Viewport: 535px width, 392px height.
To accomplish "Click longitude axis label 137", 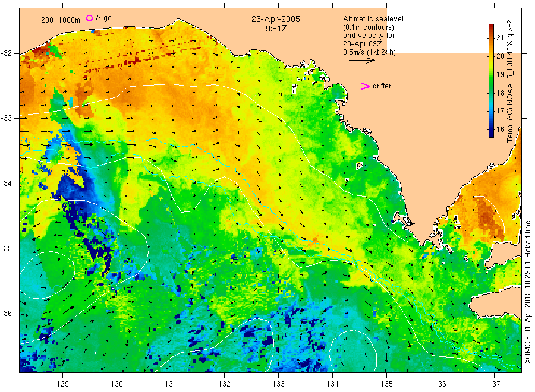I will (494, 384).
